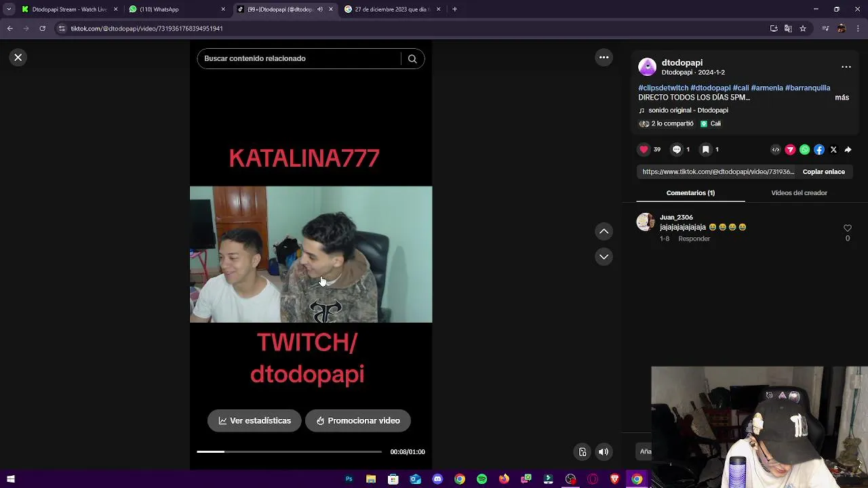The image size is (868, 488).
Task: Open comments via the speech bubble icon
Action: tap(676, 150)
